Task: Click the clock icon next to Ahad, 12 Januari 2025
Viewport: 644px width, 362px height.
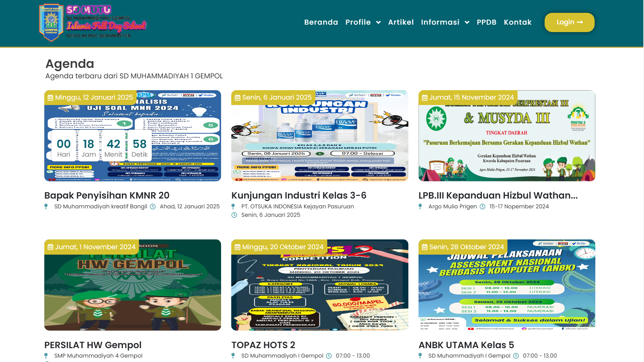Action: click(153, 206)
